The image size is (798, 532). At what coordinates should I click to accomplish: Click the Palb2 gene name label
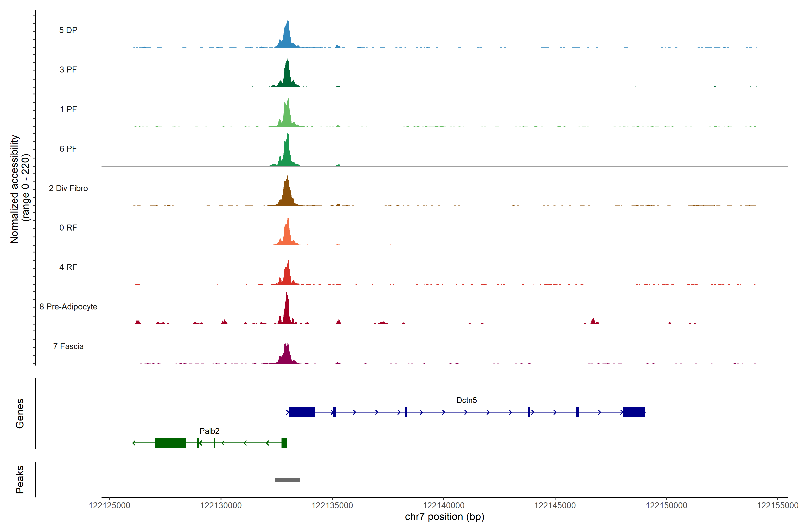tap(209, 431)
